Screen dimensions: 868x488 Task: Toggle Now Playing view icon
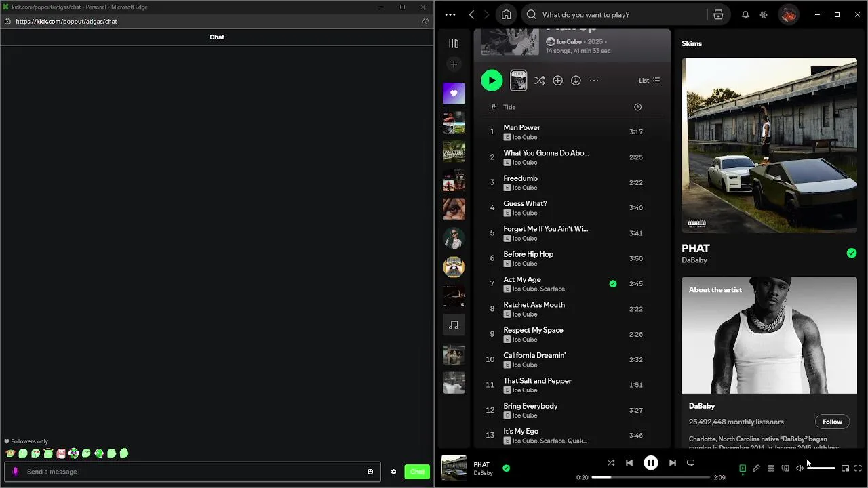point(743,468)
